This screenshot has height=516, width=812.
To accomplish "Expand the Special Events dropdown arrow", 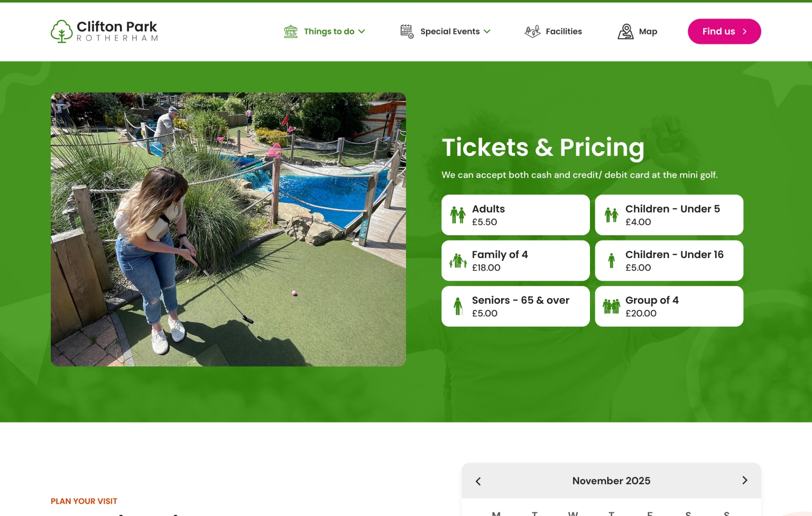I will (x=487, y=32).
